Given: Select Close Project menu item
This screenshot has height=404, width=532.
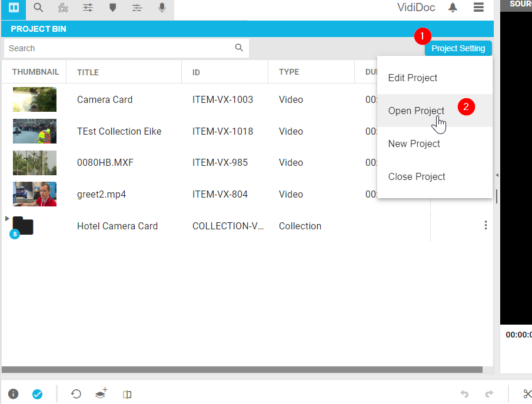Looking at the screenshot, I should click(417, 176).
